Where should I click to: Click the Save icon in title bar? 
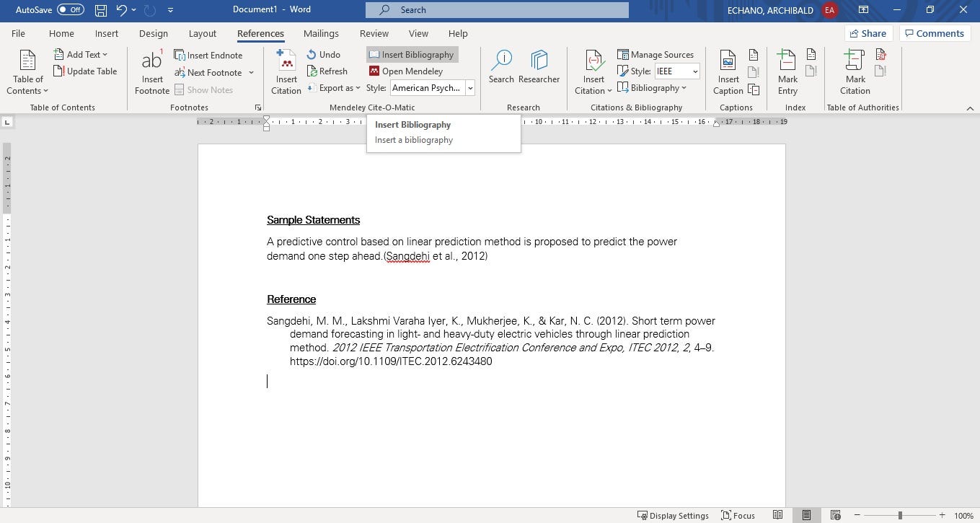point(100,10)
